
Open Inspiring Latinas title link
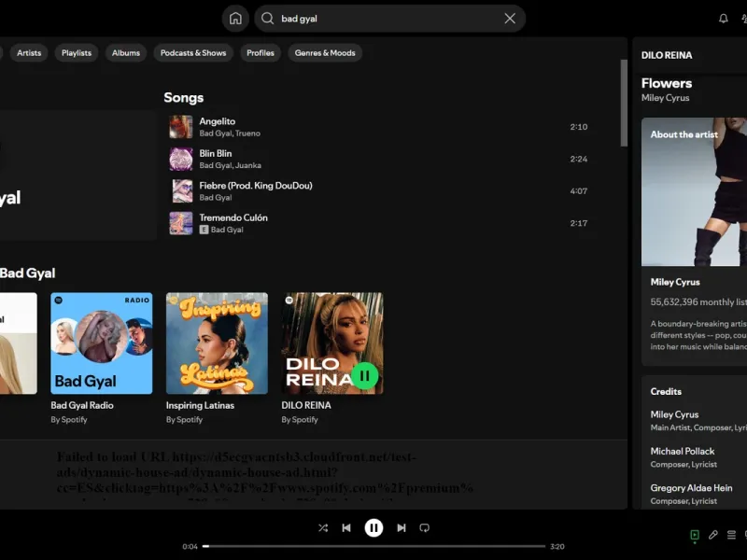coord(200,405)
